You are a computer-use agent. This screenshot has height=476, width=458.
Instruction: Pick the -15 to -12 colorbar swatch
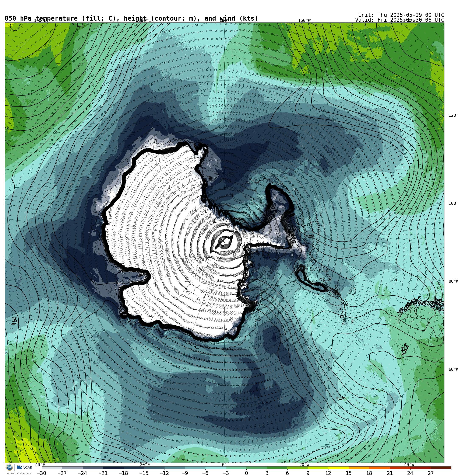[154, 468]
